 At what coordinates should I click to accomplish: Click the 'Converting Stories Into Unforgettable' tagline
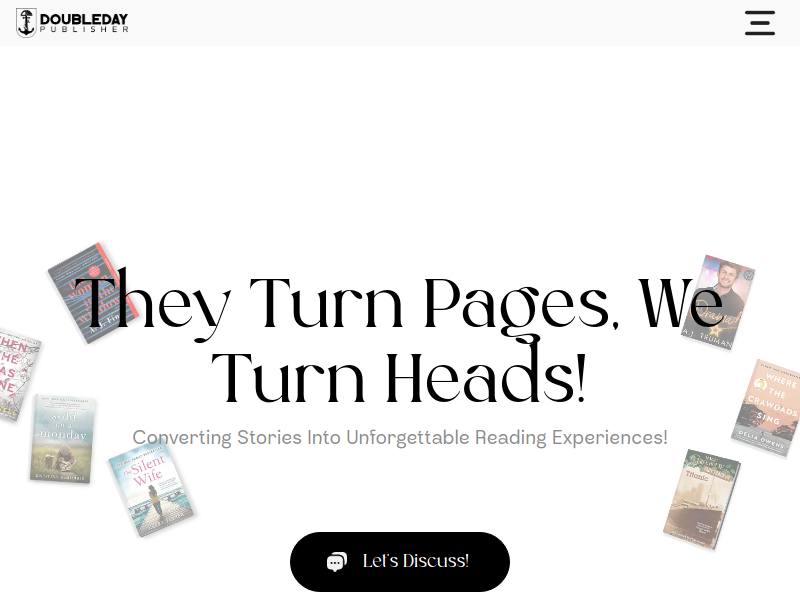pos(301,438)
